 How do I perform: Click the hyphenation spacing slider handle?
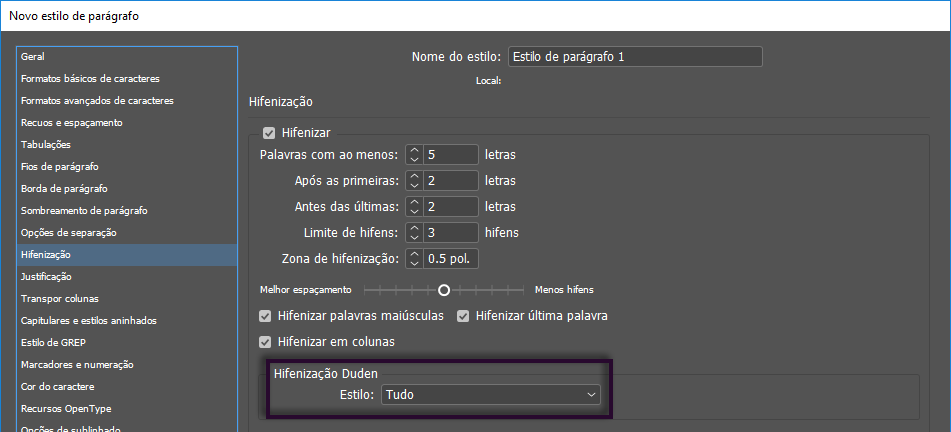443,289
